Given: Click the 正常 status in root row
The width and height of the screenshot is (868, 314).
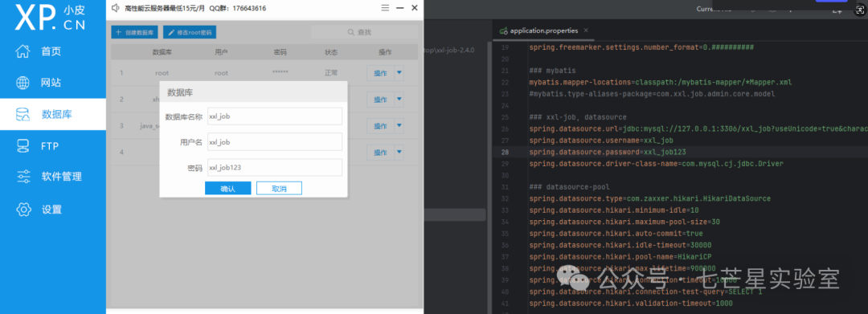Looking at the screenshot, I should point(331,73).
